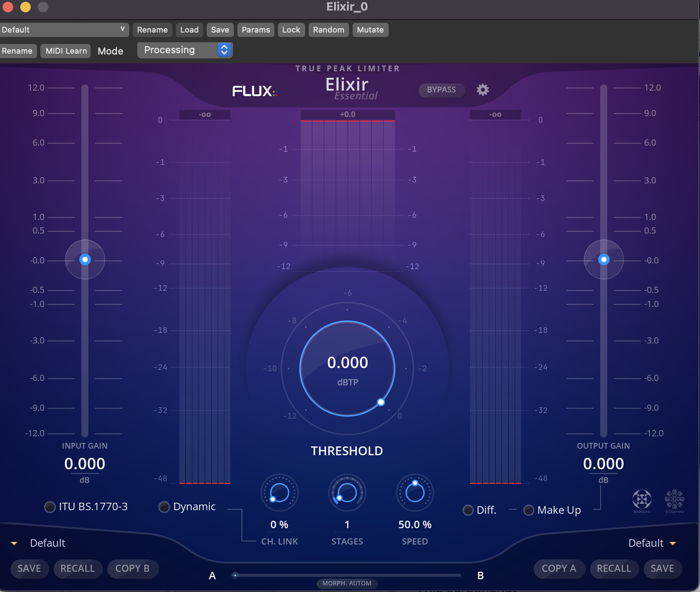700x592 pixels.
Task: Click the Threshold knob
Action: (x=347, y=369)
